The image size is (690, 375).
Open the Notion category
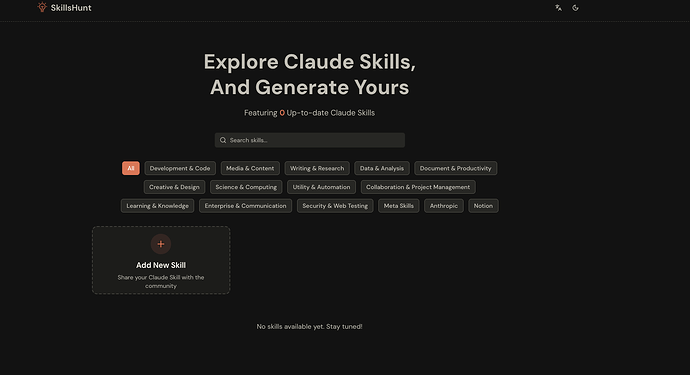point(483,206)
